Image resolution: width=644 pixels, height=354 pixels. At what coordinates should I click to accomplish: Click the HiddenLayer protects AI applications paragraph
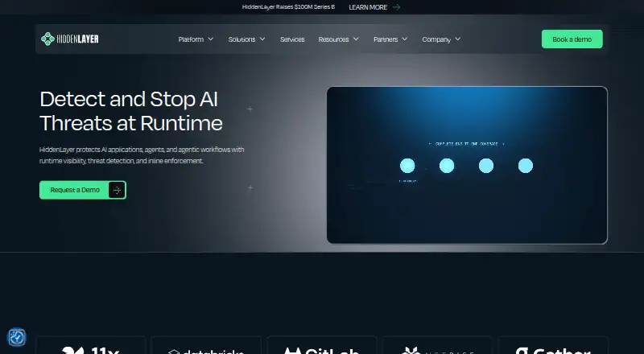click(x=142, y=155)
